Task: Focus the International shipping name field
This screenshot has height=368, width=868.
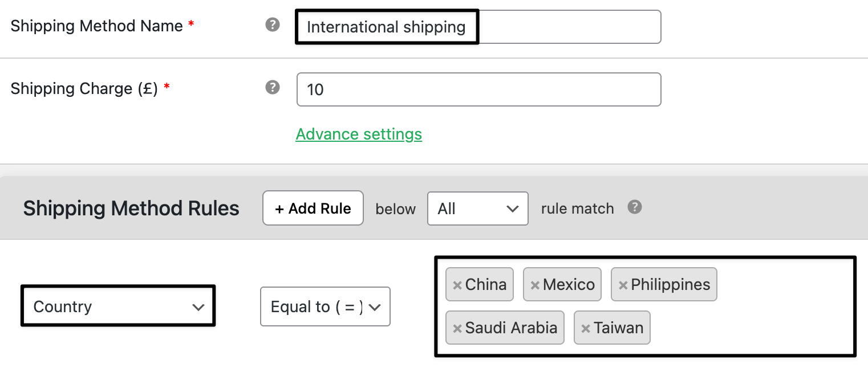Action: pyautogui.click(x=478, y=27)
